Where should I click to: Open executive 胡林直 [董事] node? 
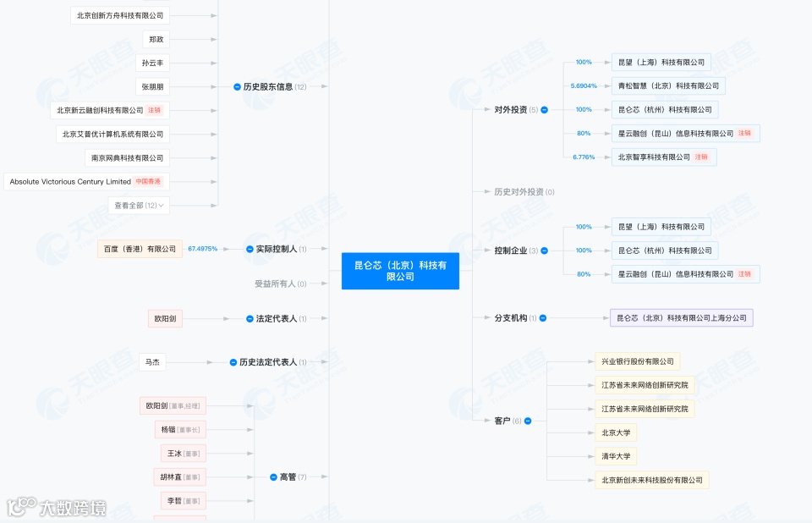[179, 477]
